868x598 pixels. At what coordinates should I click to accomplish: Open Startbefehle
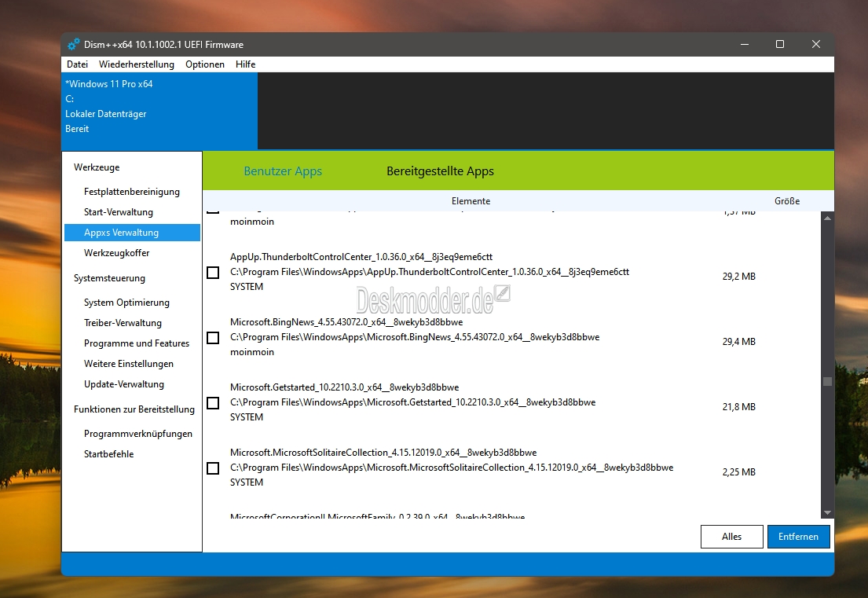pyautogui.click(x=109, y=454)
